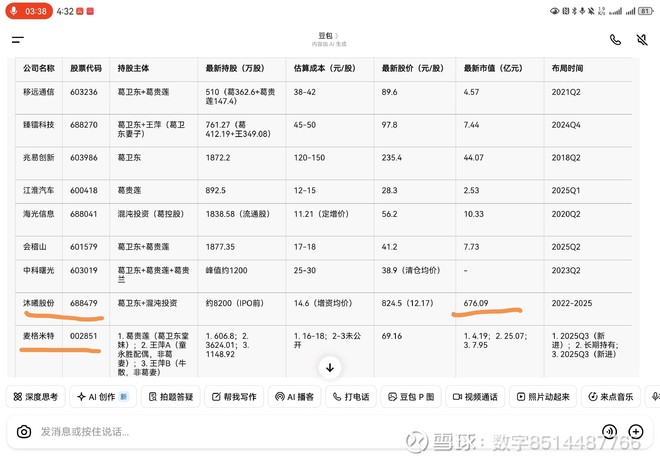Screen dimensions: 660x463
Task: Select the 海光信息 company cell
Action: (39, 214)
